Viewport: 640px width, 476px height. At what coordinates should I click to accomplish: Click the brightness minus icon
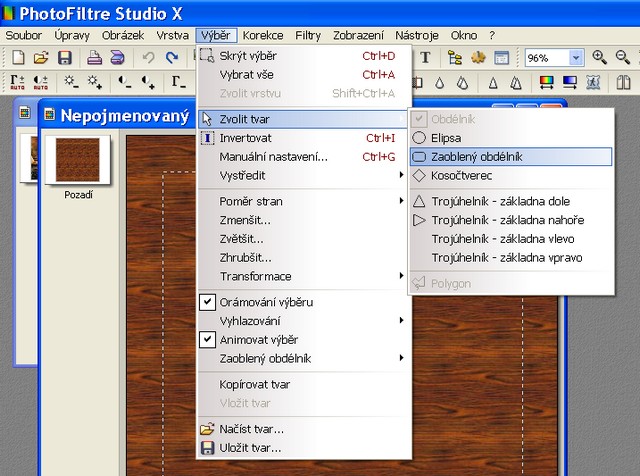coord(71,82)
